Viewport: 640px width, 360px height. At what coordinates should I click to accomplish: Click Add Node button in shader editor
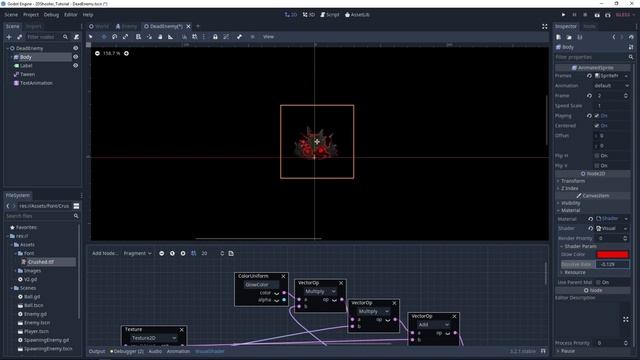coord(105,253)
